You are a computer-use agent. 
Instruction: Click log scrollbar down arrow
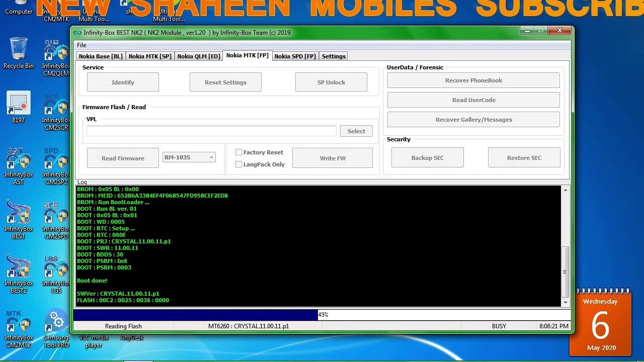[566, 302]
